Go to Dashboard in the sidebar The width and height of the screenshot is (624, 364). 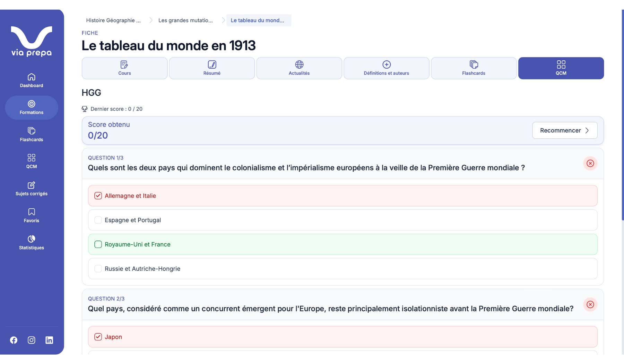[x=32, y=80]
